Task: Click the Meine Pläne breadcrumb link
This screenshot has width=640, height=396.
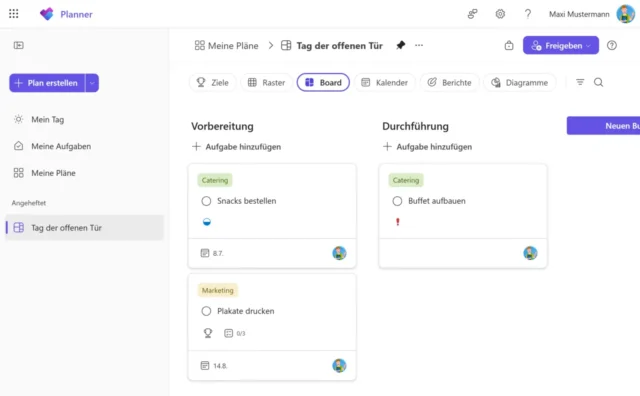Action: 227,45
